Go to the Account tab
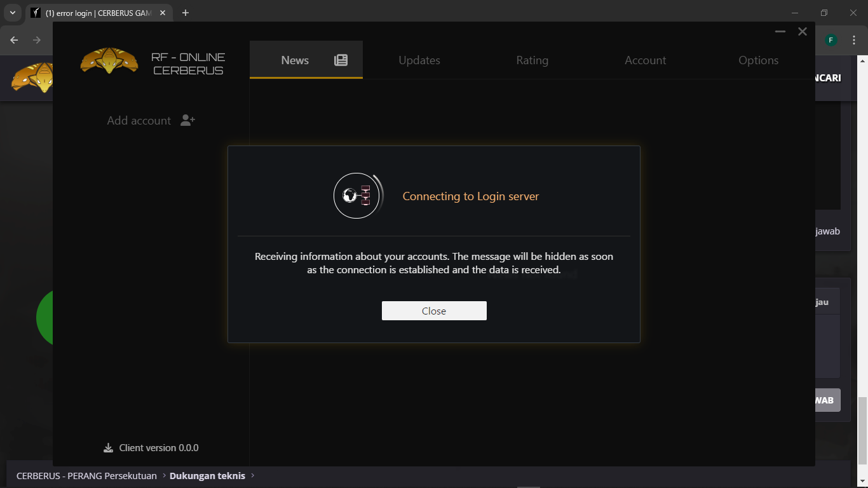The image size is (868, 488). click(x=646, y=60)
